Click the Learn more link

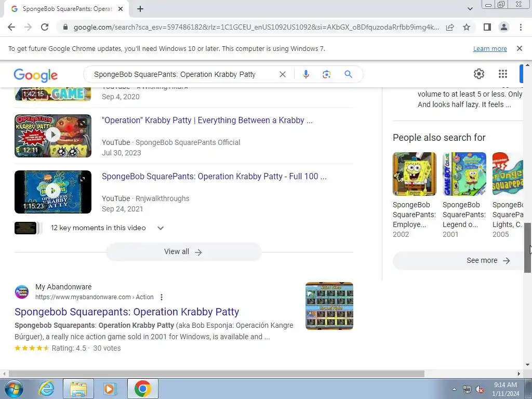490,48
